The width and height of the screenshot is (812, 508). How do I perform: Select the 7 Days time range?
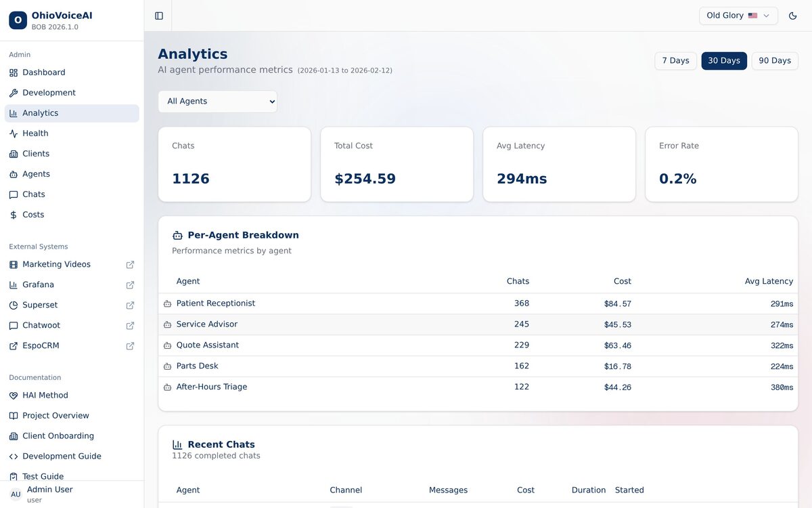[675, 61]
